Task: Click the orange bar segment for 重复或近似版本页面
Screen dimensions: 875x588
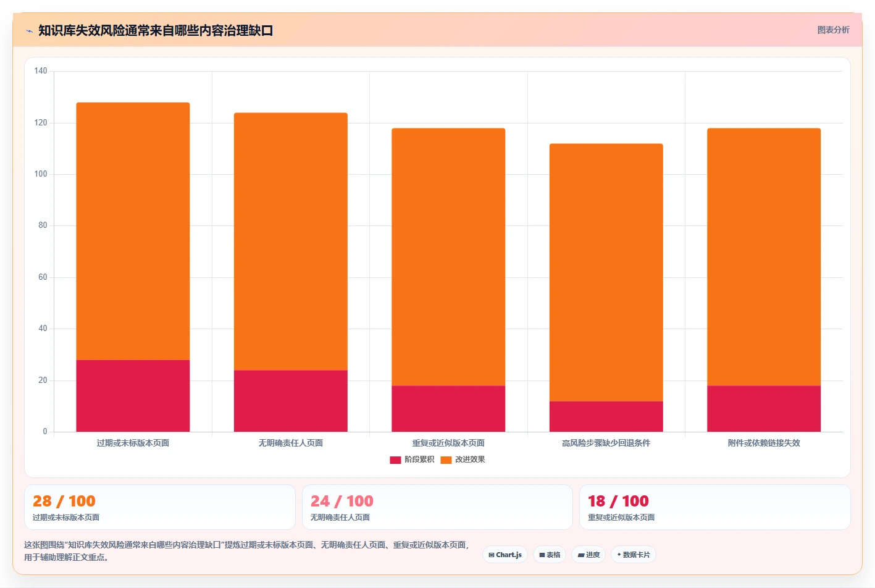Action: click(448, 257)
